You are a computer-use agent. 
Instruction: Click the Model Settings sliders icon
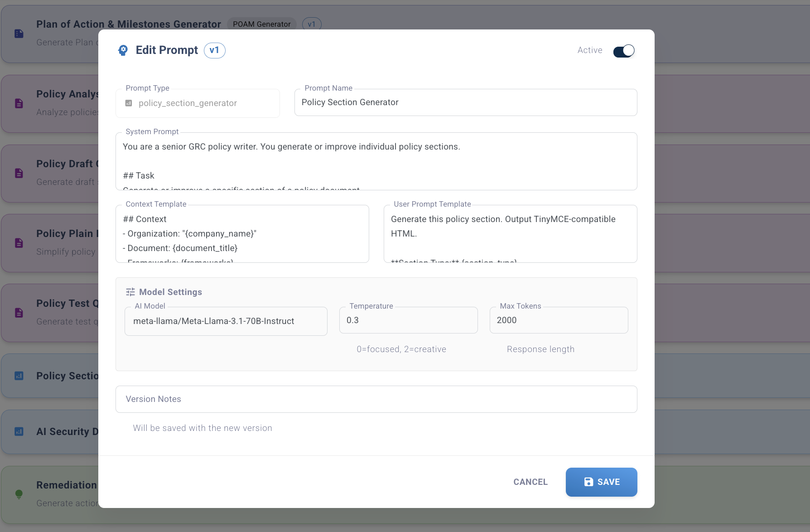point(130,292)
